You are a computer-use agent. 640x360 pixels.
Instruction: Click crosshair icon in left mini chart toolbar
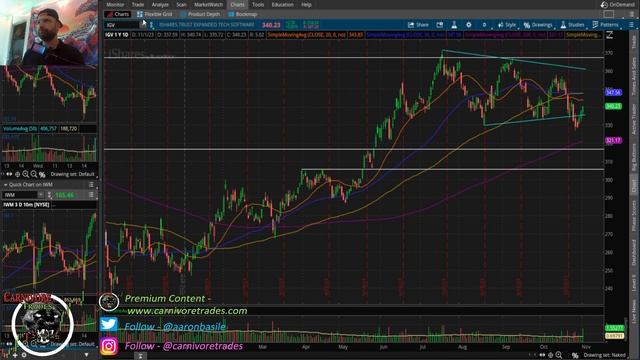coord(17,174)
